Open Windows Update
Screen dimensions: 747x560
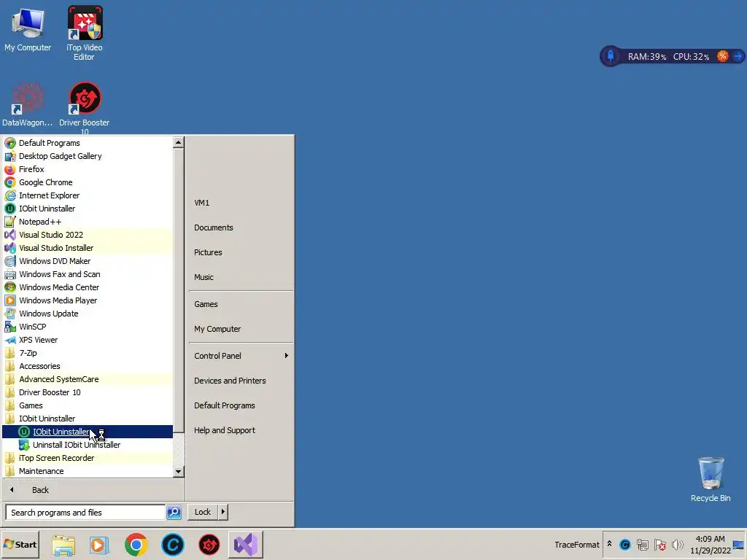(88, 314)
